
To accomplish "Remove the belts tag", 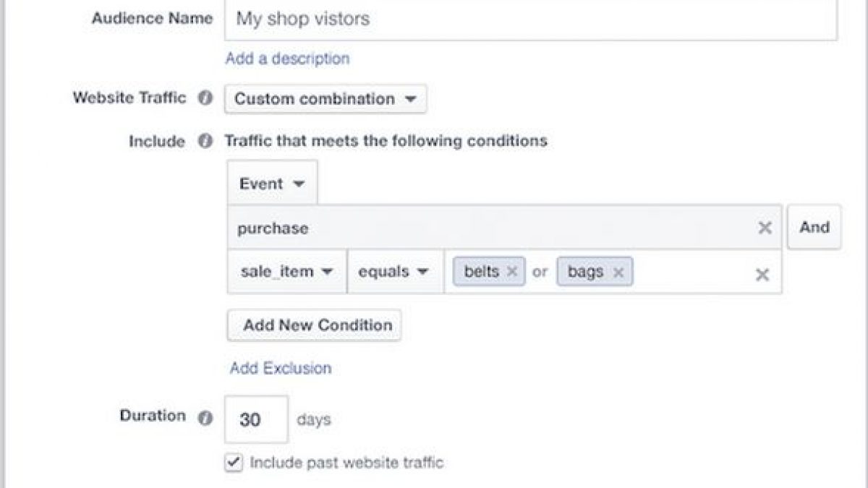I will point(511,272).
